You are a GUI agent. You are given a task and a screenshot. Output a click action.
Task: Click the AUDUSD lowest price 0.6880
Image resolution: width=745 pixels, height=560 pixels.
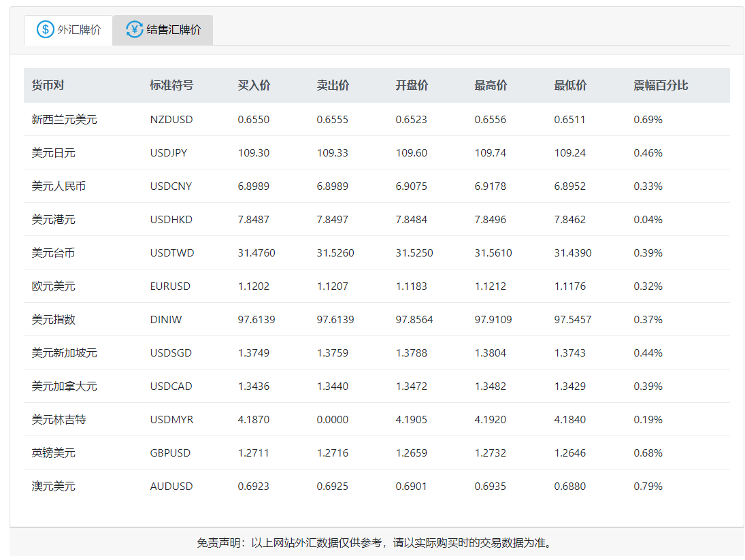click(569, 487)
